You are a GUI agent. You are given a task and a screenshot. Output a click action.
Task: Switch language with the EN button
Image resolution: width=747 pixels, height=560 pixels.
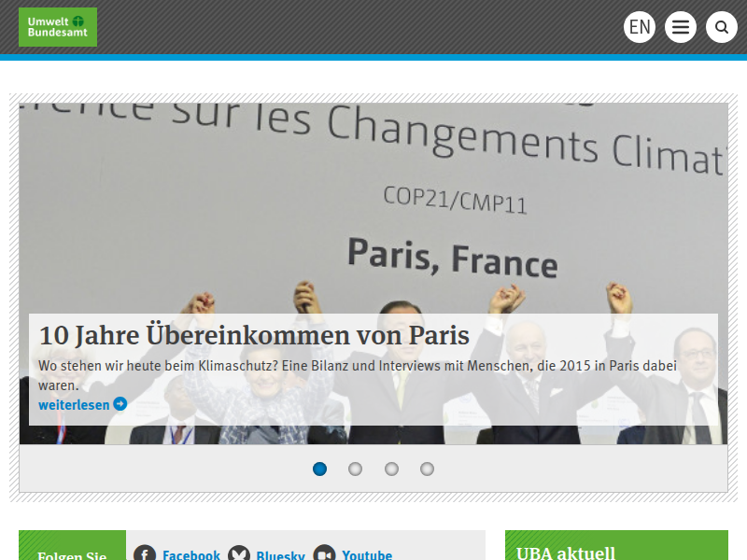pyautogui.click(x=640, y=27)
